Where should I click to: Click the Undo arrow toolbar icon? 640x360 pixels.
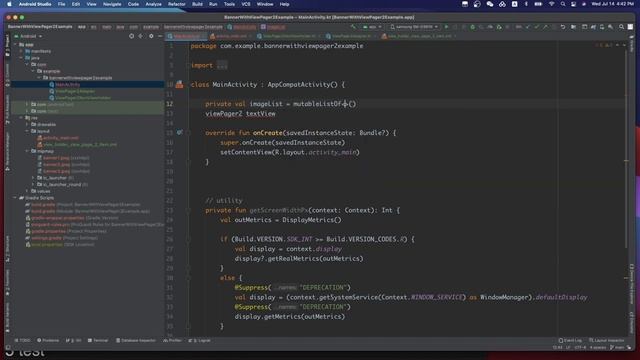coord(563,27)
